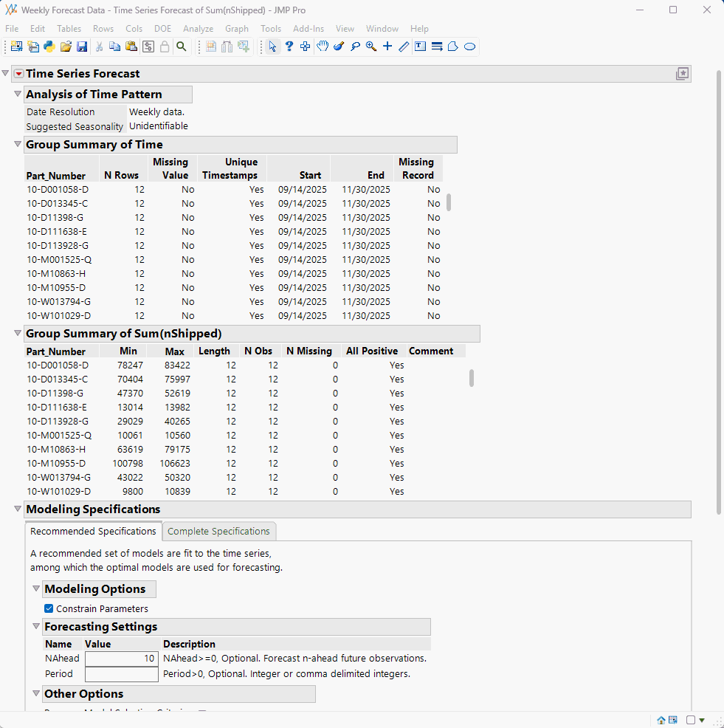The width and height of the screenshot is (724, 728).
Task: Click the NAhead value input field
Action: click(x=122, y=659)
